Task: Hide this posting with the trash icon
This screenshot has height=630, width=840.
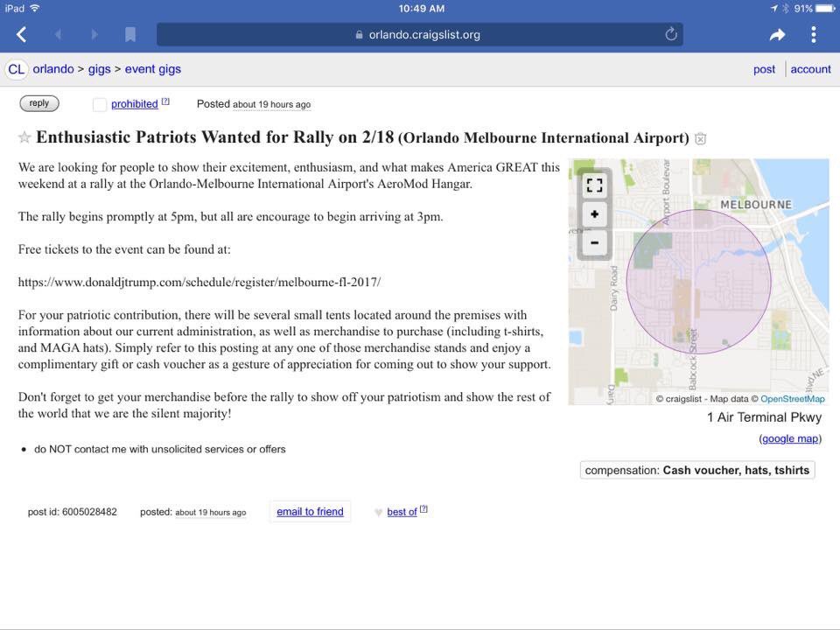Action: point(700,139)
